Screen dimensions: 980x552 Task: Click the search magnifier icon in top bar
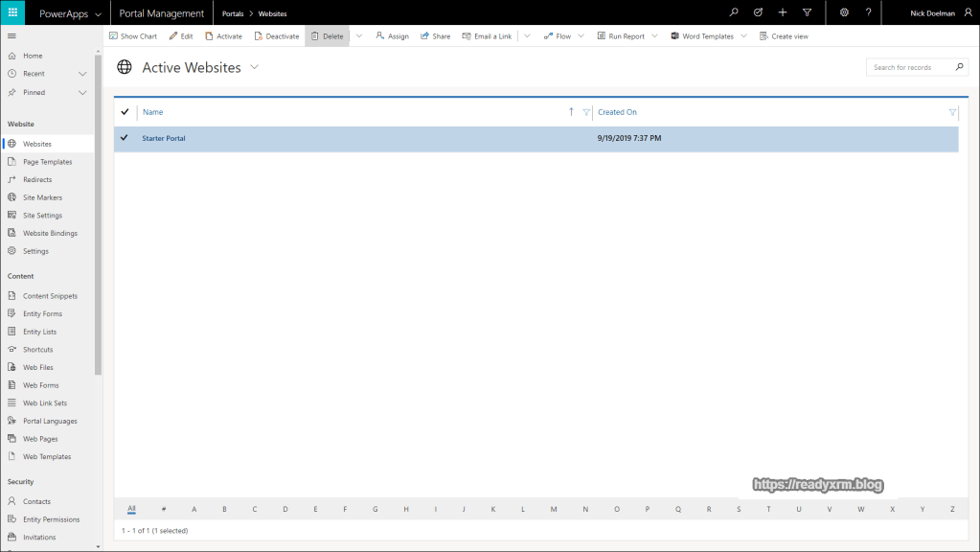tap(734, 12)
